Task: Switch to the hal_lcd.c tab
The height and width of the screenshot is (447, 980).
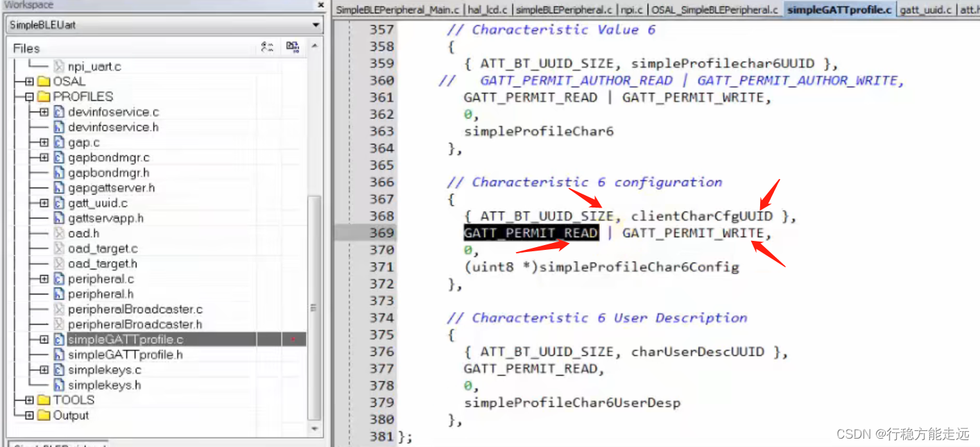Action: click(x=487, y=10)
